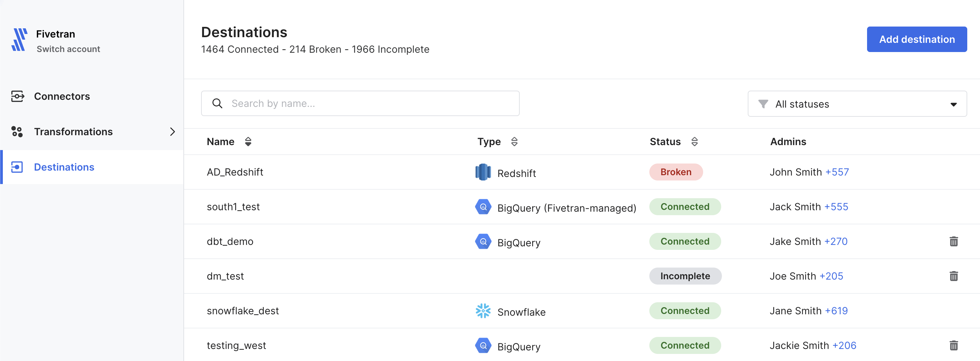The image size is (980, 361).
Task: Delete the dbt_demo destination
Action: (x=953, y=242)
